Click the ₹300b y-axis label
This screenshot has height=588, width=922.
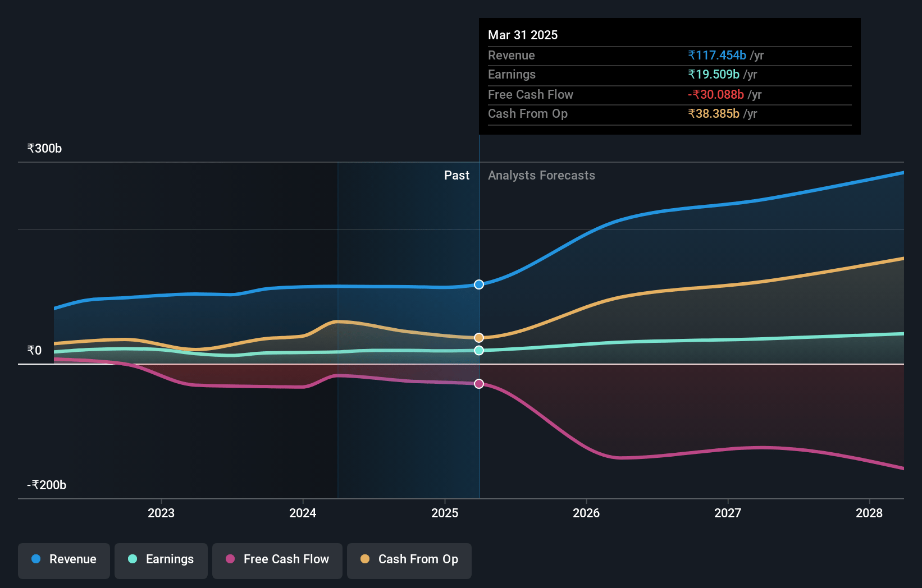(44, 148)
